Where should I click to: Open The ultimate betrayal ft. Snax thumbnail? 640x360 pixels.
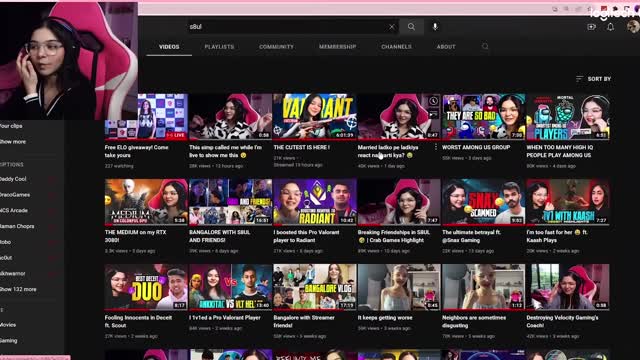click(484, 202)
